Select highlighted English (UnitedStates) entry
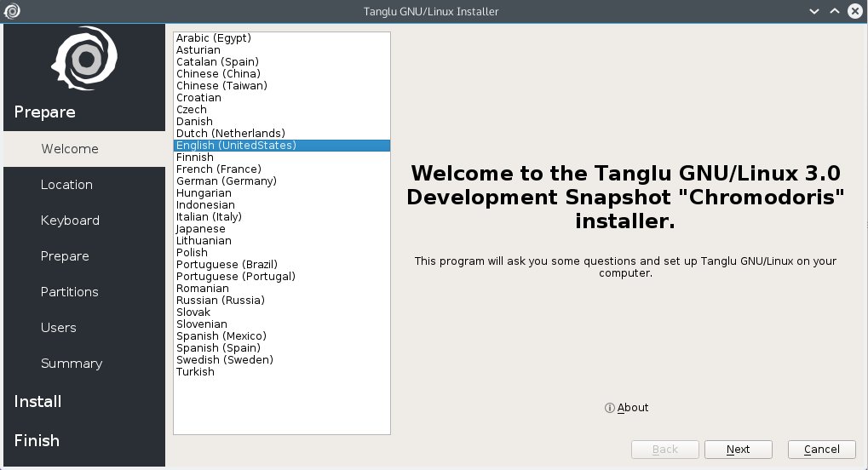868x470 pixels. point(282,146)
